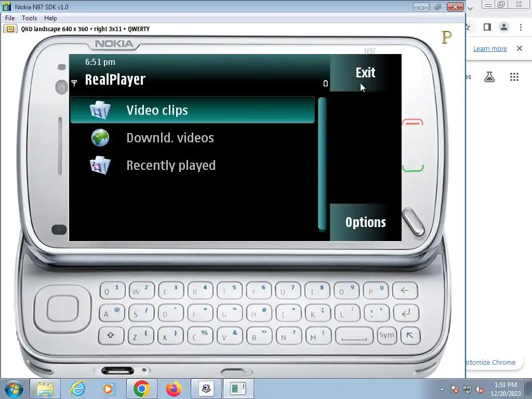
Task: Click the Chrome profile avatar icon
Action: pyautogui.click(x=504, y=27)
